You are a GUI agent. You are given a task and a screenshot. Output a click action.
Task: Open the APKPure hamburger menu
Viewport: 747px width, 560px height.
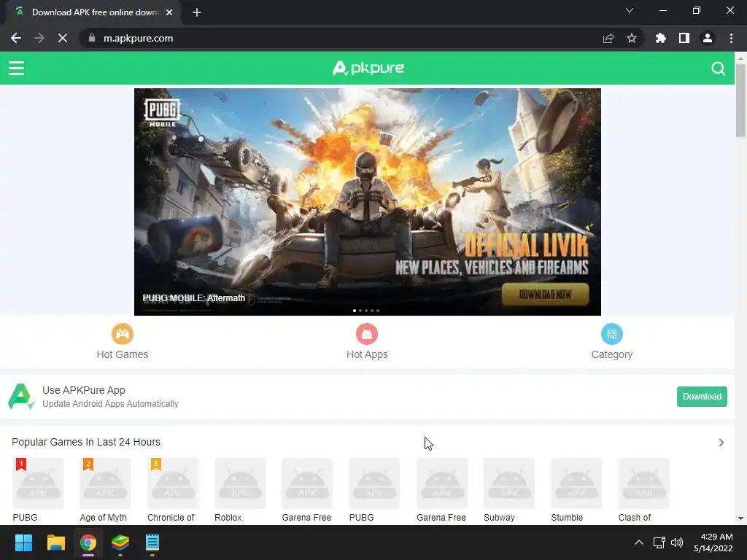coord(16,68)
